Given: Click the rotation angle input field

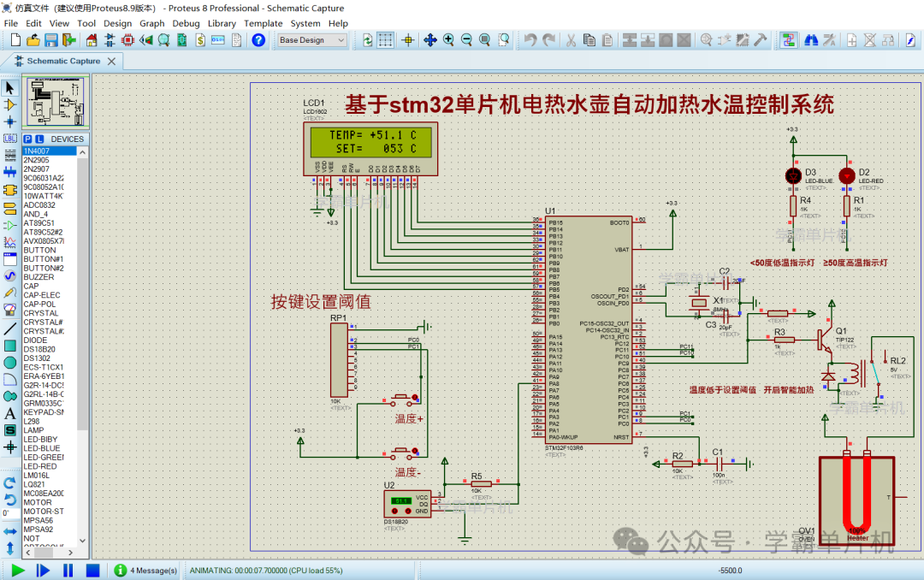Looking at the screenshot, I should [x=10, y=513].
